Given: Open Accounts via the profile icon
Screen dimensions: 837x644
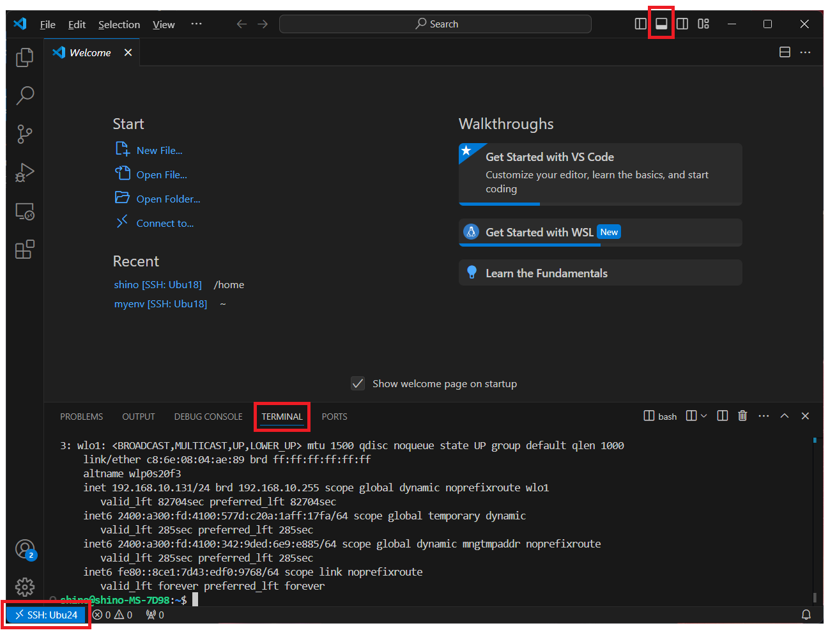Looking at the screenshot, I should pyautogui.click(x=24, y=549).
